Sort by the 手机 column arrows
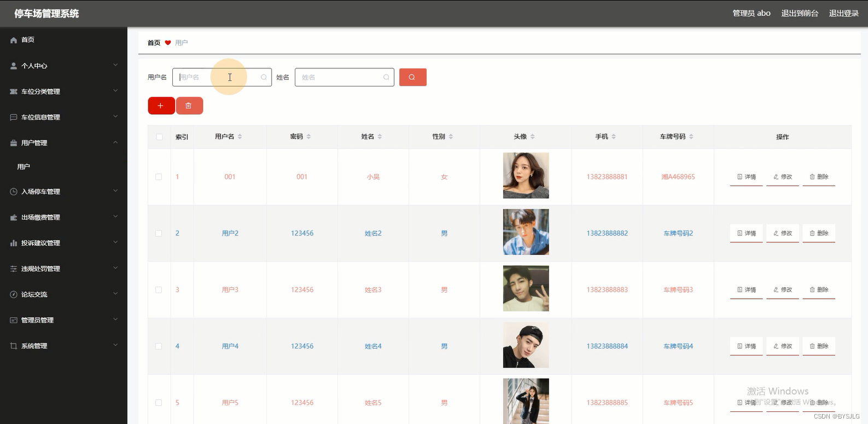Screen dimensions: 868x424 (613, 137)
